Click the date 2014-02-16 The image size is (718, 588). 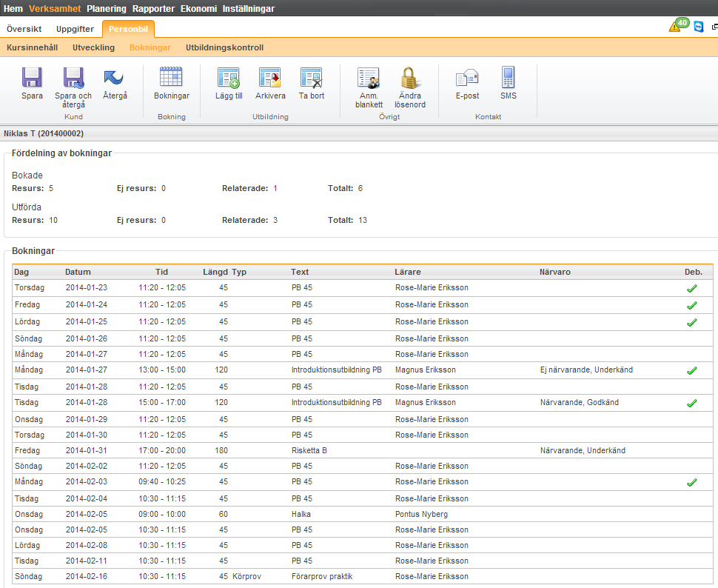coord(86,577)
